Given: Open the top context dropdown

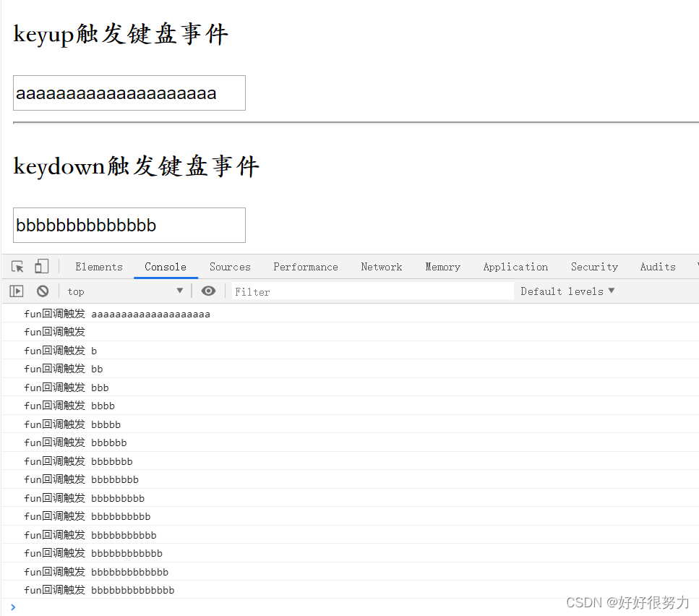Looking at the screenshot, I should 125,291.
